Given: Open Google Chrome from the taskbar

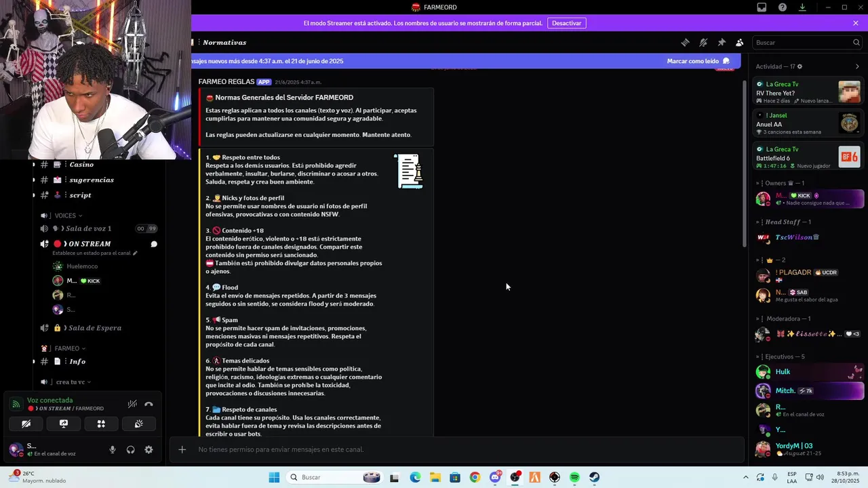Looking at the screenshot, I should [475, 477].
